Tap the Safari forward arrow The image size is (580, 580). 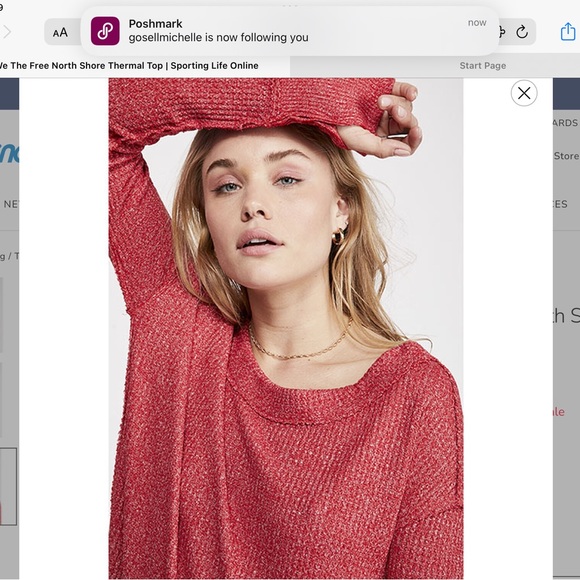[x=7, y=32]
